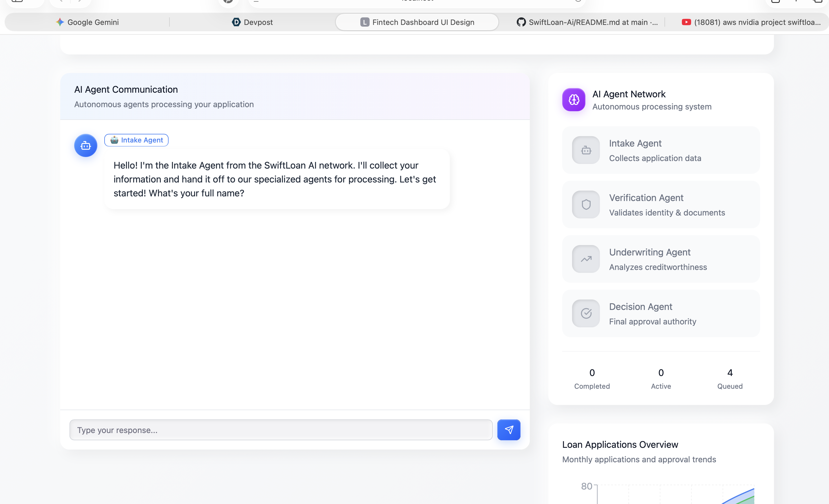Switch to the Google Gemini tab

pos(87,22)
